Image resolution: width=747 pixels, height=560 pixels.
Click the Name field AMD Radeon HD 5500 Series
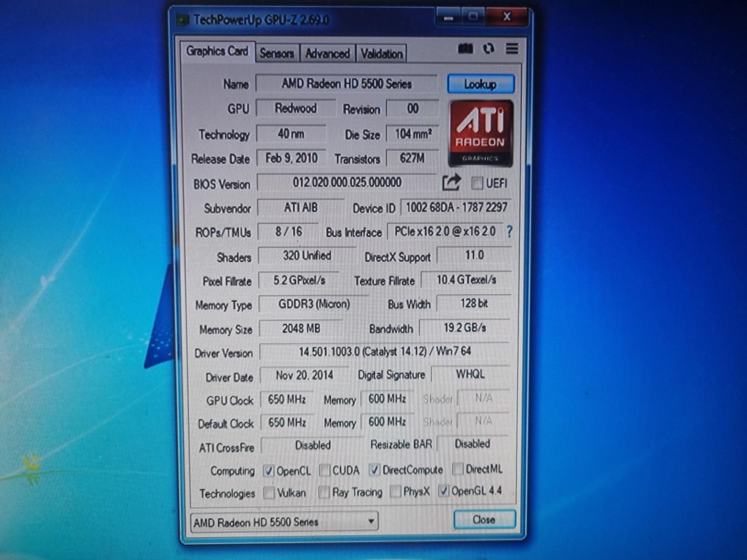point(346,84)
